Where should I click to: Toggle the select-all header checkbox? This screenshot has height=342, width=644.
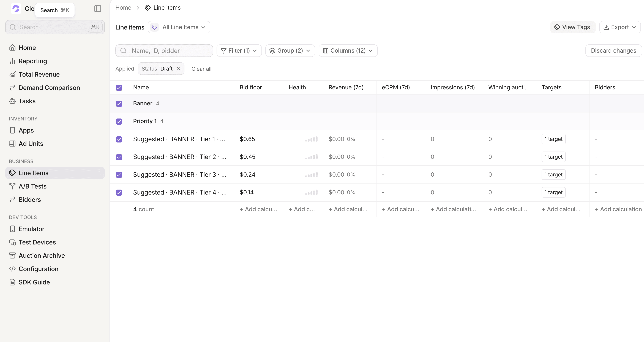click(119, 88)
